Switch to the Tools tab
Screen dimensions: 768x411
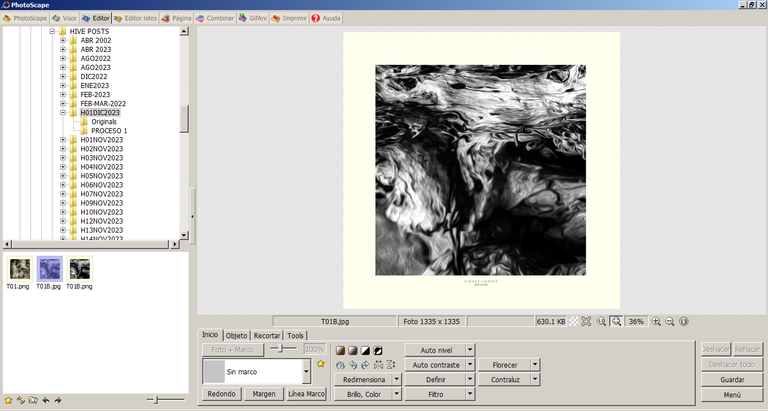(x=295, y=336)
